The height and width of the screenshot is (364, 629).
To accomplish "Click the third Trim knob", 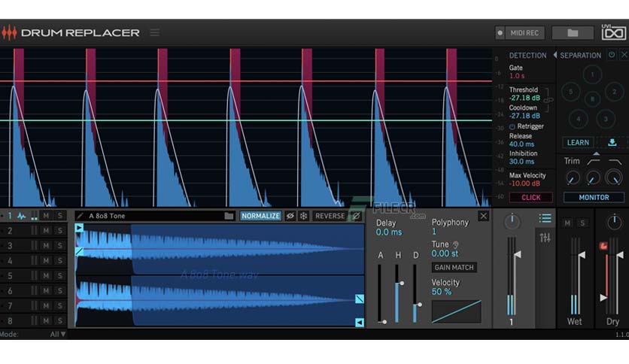I will [614, 177].
